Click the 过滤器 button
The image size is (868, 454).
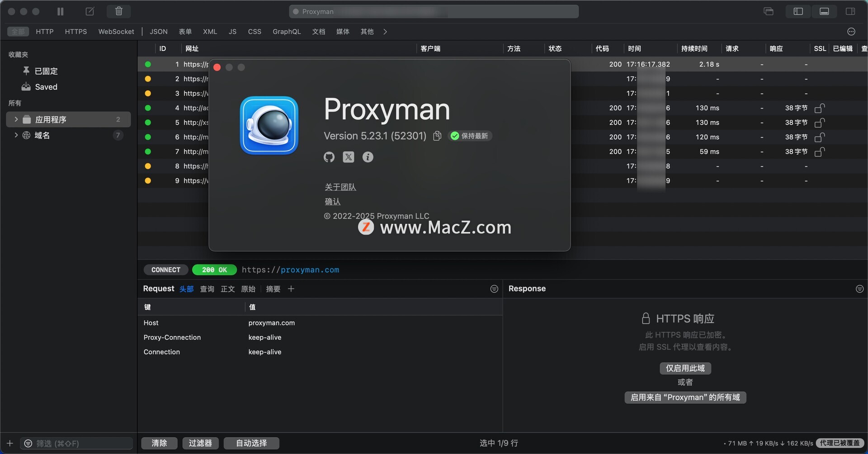(200, 443)
